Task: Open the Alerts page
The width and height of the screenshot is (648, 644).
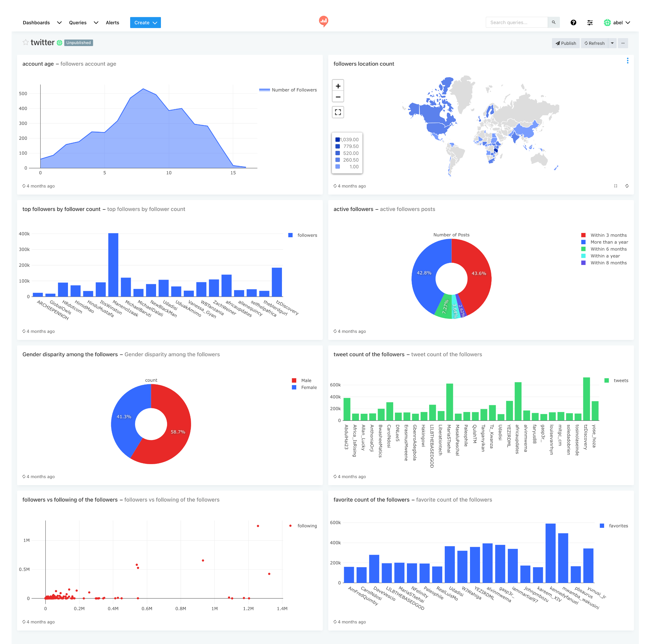Action: (112, 23)
